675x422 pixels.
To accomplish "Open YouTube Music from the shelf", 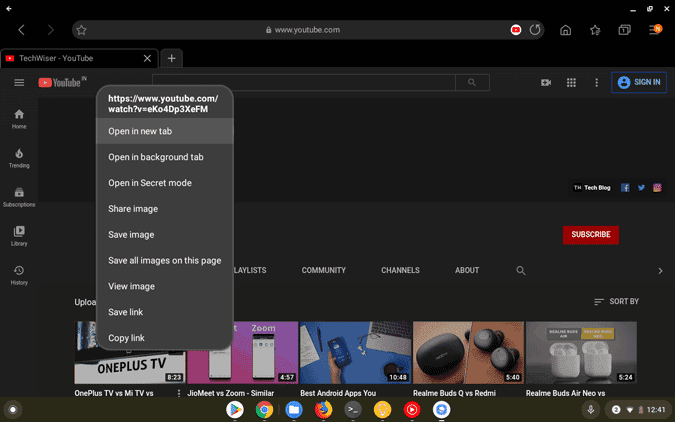I will [x=412, y=410].
